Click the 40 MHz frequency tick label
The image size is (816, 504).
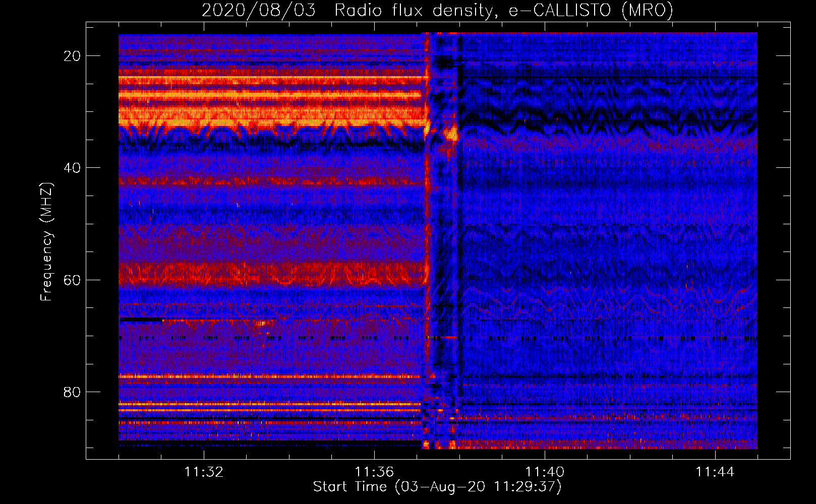(73, 168)
